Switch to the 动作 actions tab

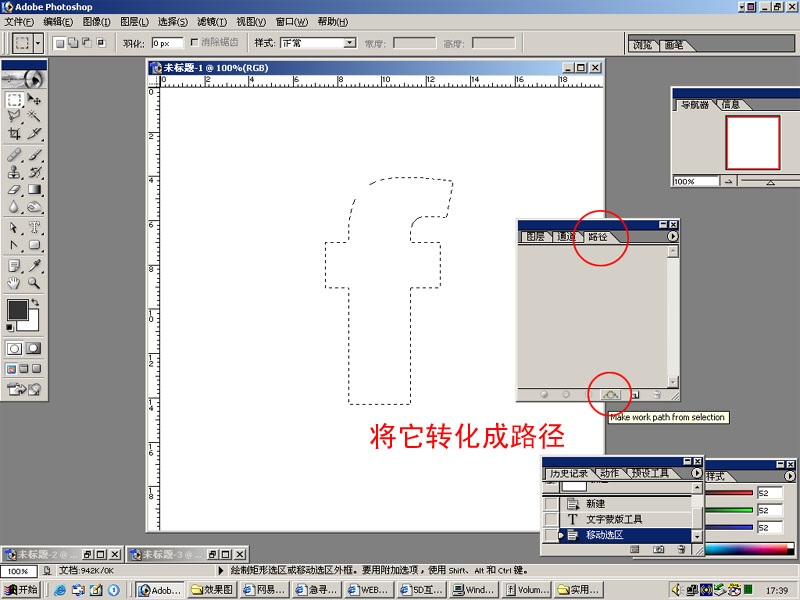click(x=610, y=473)
